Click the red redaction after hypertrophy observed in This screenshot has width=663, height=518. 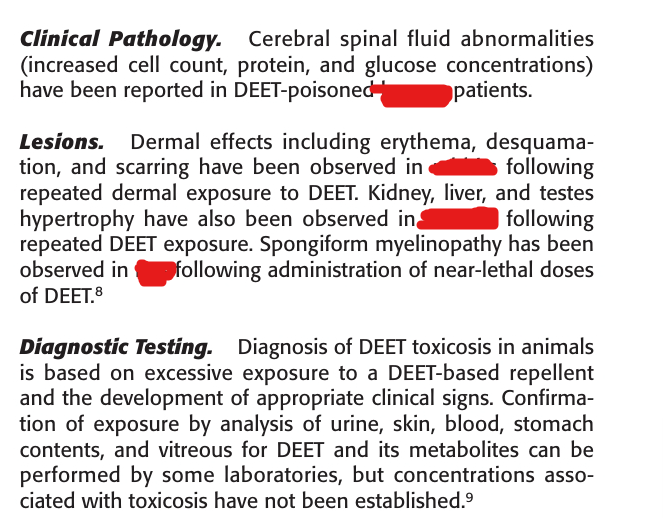click(458, 218)
